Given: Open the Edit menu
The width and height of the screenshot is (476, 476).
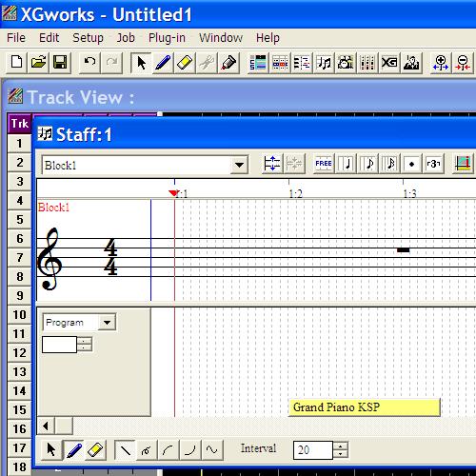Looking at the screenshot, I should [x=49, y=38].
